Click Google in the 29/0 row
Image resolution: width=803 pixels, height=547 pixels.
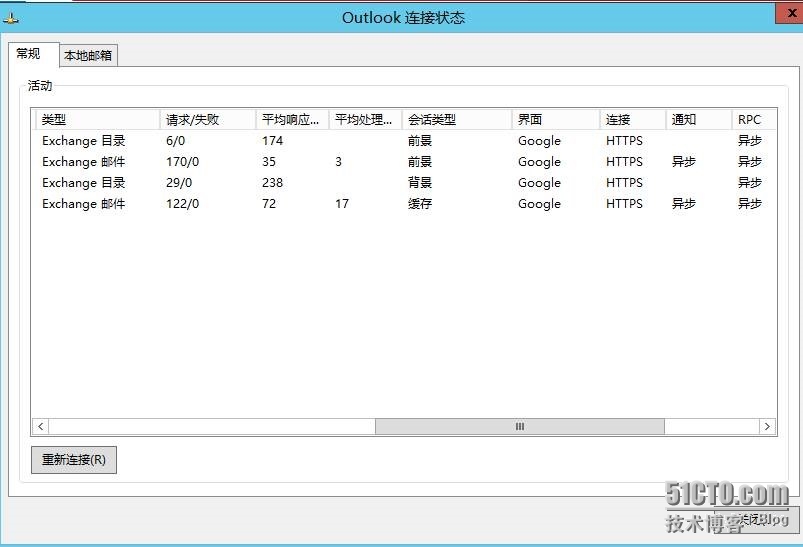coord(539,183)
